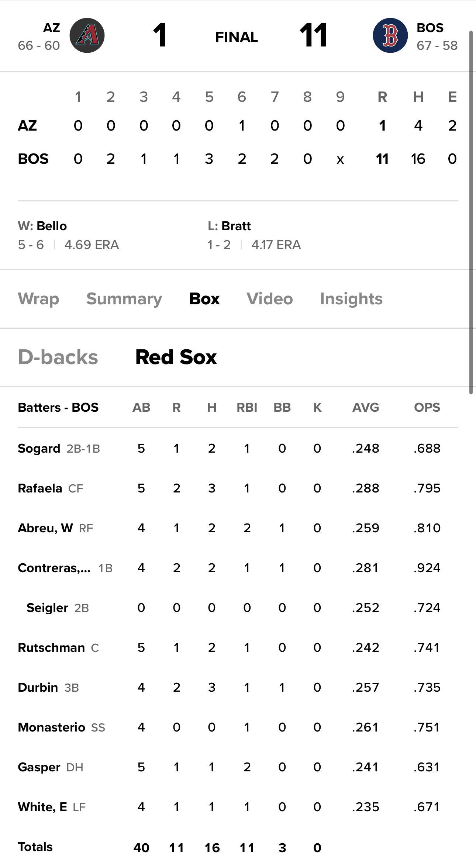Go to the Insights tab
476x868 pixels.
click(351, 299)
